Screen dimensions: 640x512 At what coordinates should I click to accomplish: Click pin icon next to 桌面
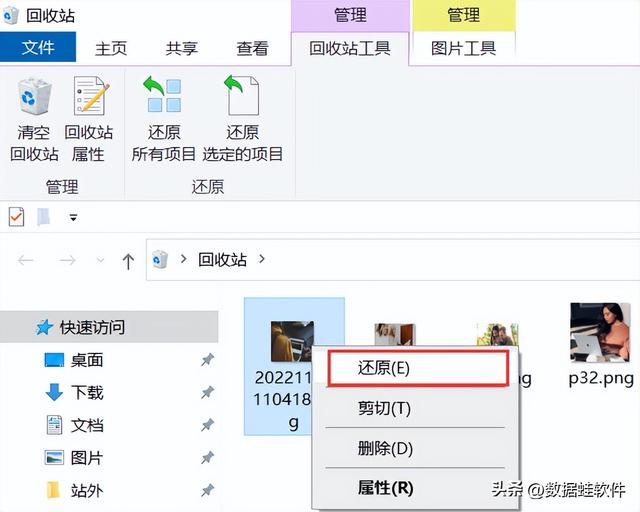pyautogui.click(x=207, y=360)
